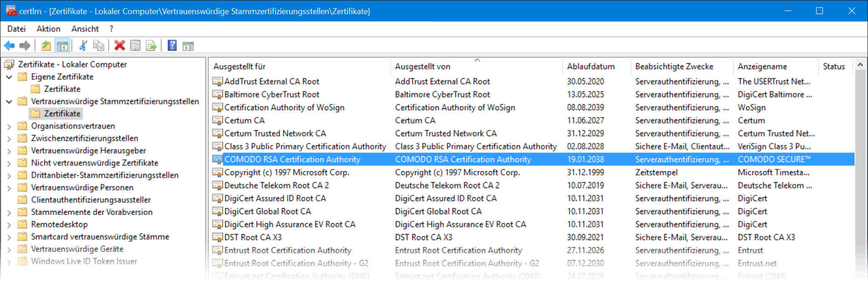
Task: Click the Up One Level folder icon
Action: coord(46,46)
